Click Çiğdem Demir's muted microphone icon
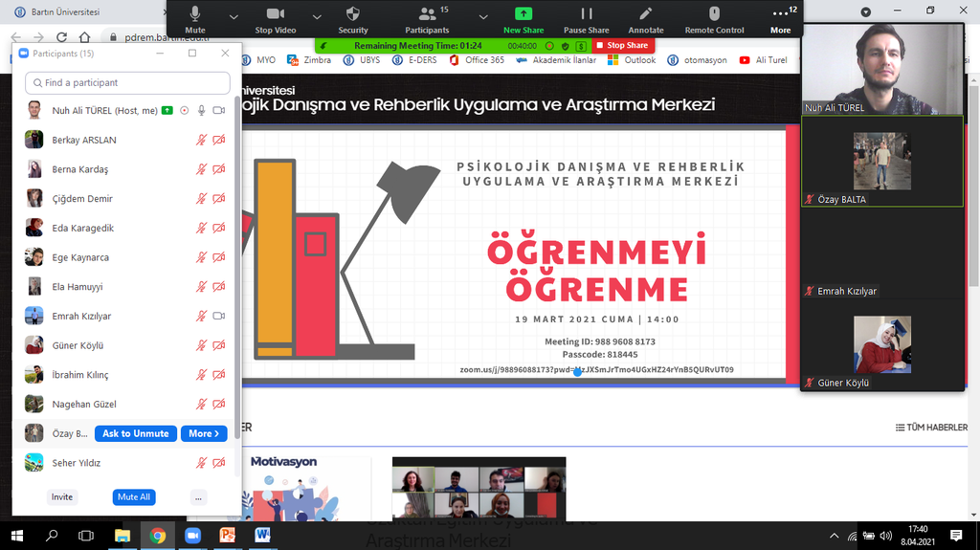This screenshot has height=550, width=980. pyautogui.click(x=201, y=199)
